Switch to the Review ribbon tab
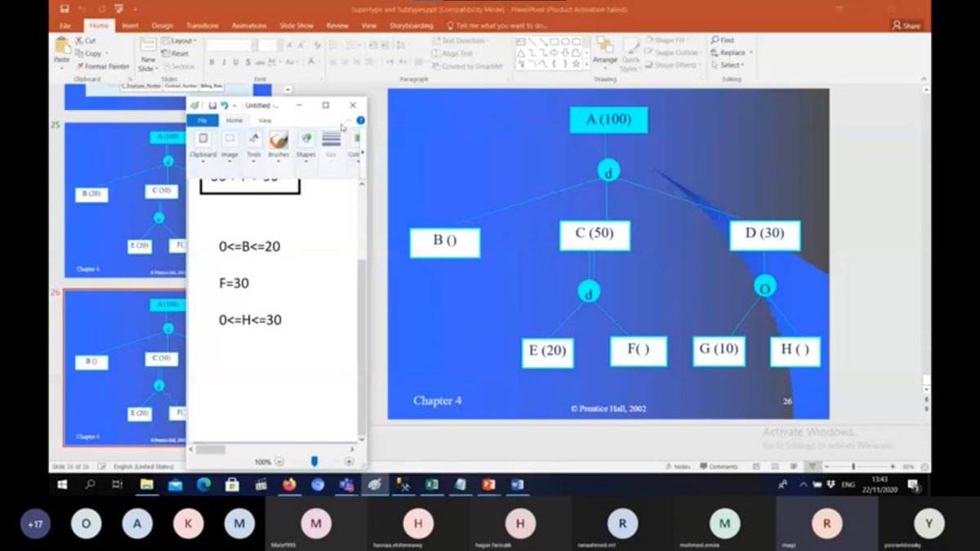980x551 pixels. tap(337, 25)
